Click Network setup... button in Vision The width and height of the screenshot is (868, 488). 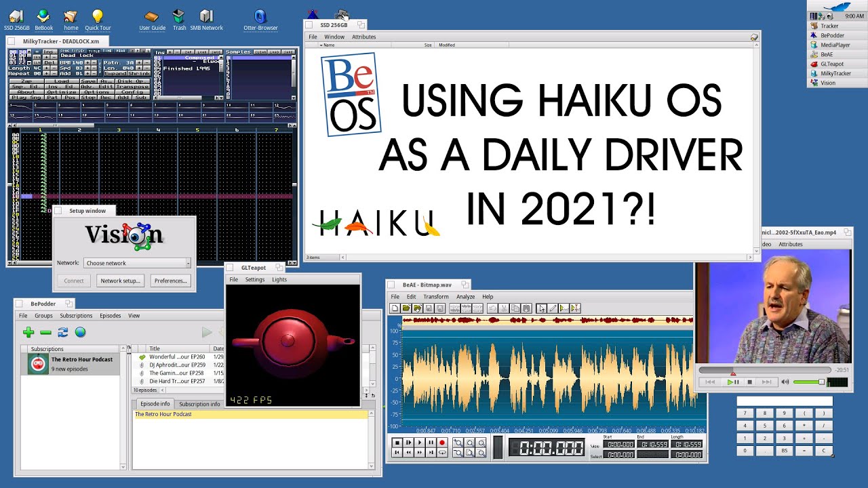click(x=120, y=281)
